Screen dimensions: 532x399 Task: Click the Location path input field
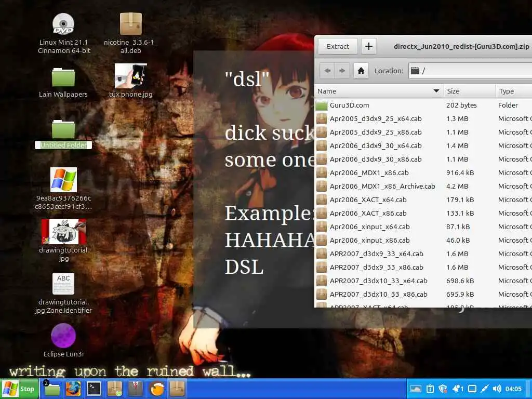pos(470,71)
